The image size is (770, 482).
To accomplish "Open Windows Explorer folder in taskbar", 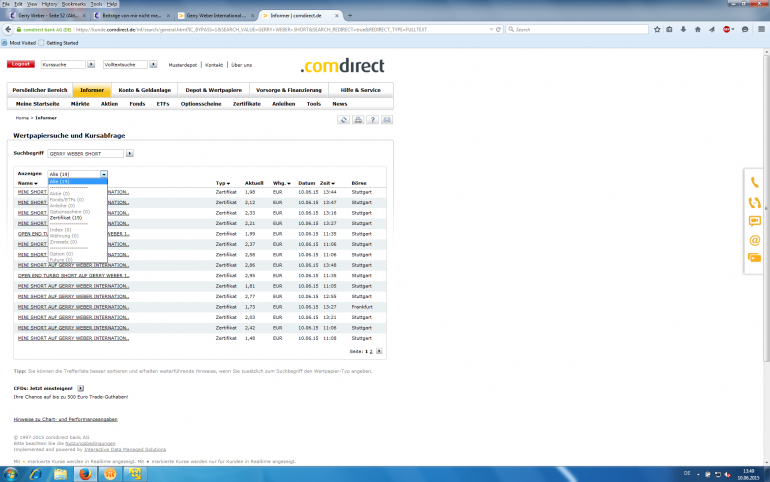I will (x=60, y=474).
